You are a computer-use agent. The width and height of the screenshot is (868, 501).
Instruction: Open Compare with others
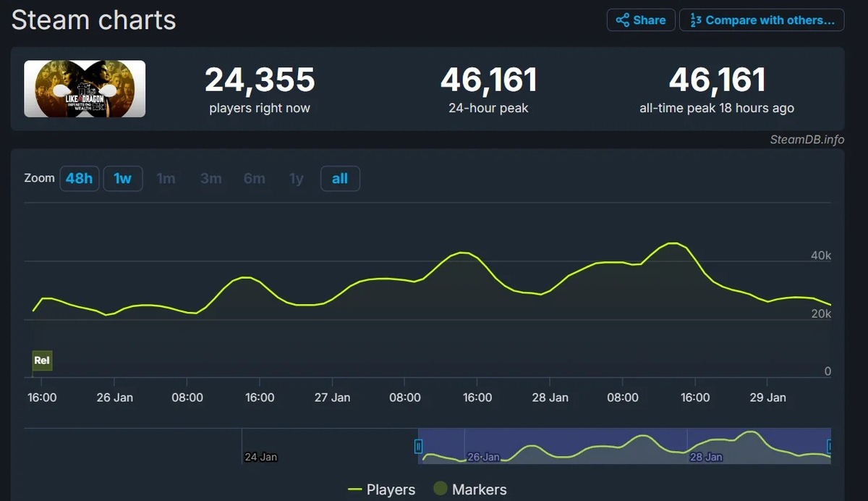tap(762, 20)
